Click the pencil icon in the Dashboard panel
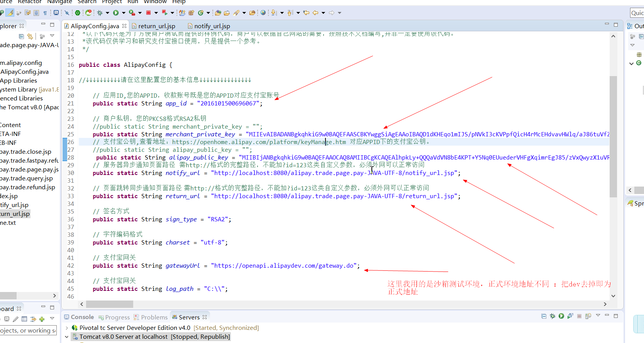 click(15, 319)
